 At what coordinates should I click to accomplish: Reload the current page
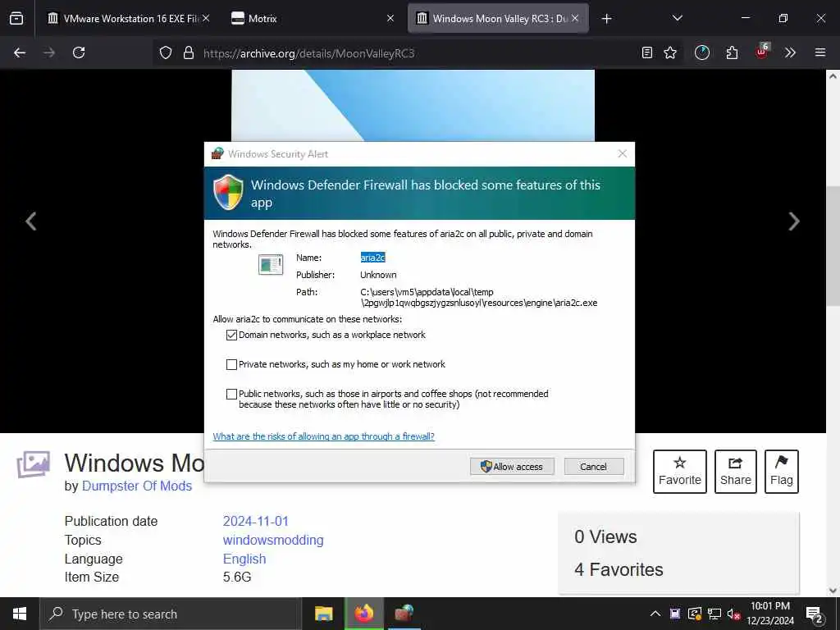click(79, 52)
